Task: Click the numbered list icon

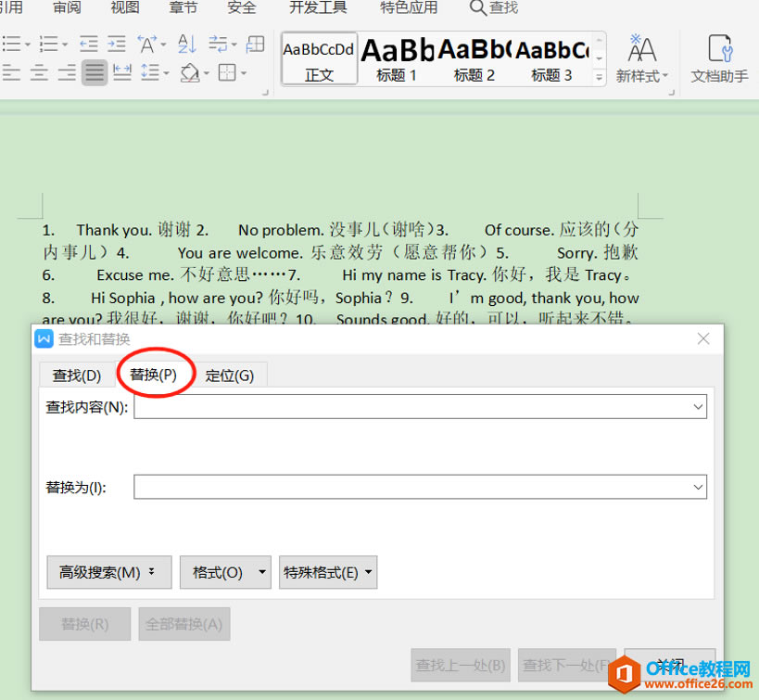Action: tap(49, 45)
